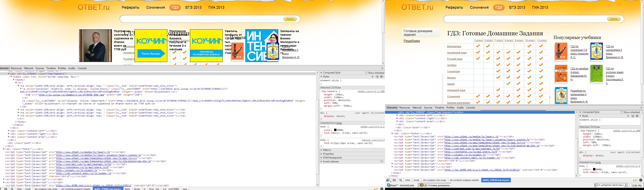The height and width of the screenshot is (190, 644).
Task: Collapse the tbody node in left window tree
Action: (14, 80)
